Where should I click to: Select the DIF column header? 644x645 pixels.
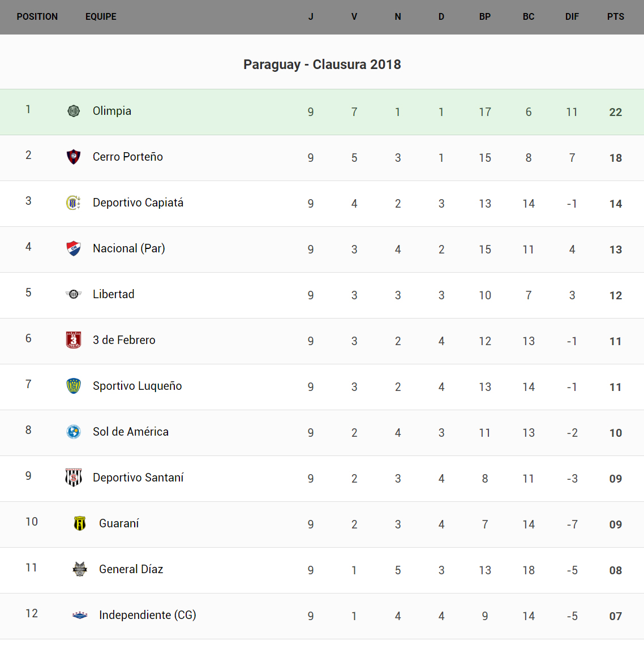tap(572, 17)
